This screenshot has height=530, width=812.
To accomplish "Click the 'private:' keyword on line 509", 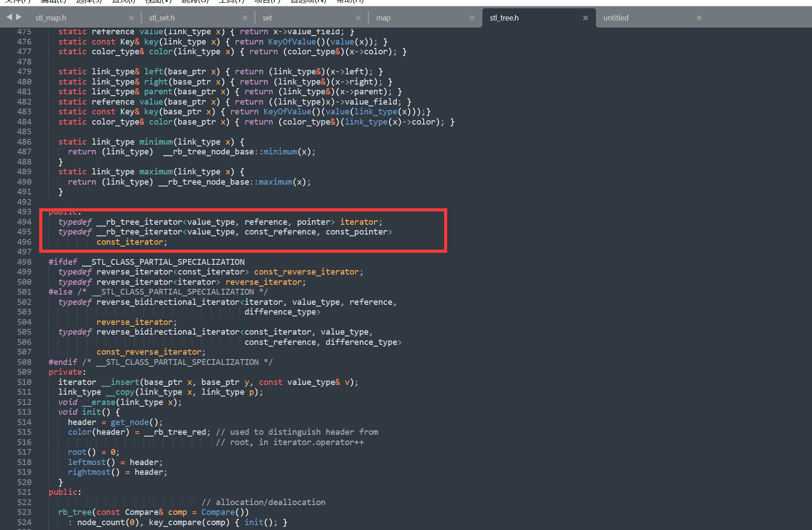I will coord(67,372).
